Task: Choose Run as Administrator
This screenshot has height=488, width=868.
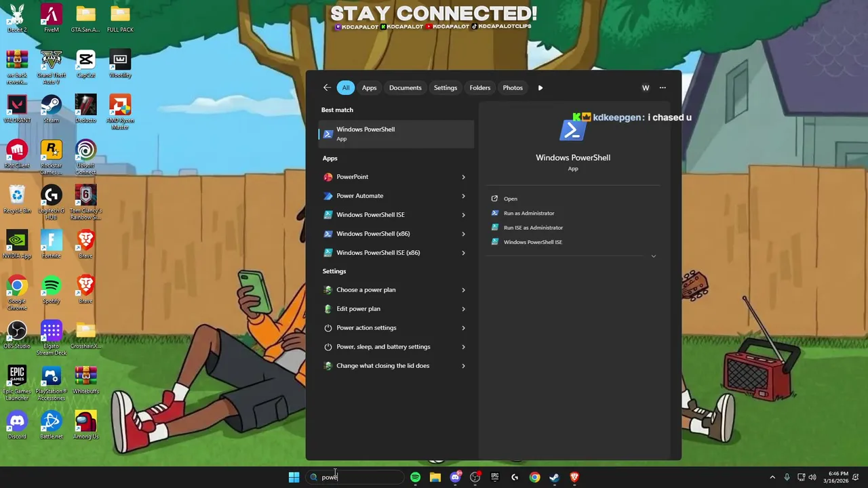Action: [529, 213]
